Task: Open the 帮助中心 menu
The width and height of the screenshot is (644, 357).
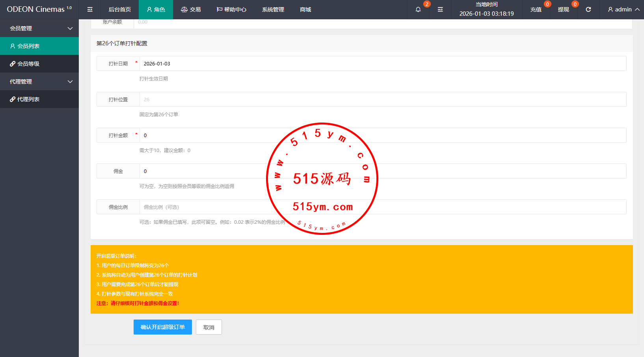Action: 232,9
